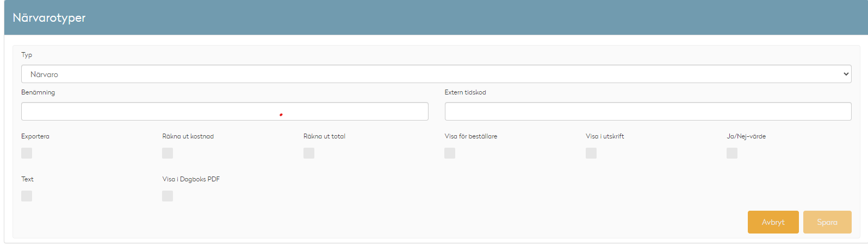This screenshot has height=246, width=868.
Task: Focus the Extern tidskod input field
Action: click(x=648, y=111)
